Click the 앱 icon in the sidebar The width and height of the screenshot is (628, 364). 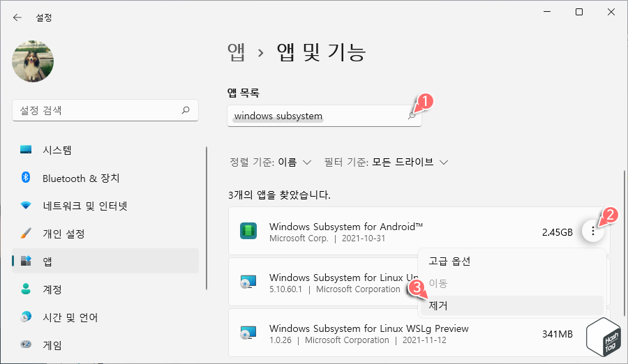(x=26, y=261)
